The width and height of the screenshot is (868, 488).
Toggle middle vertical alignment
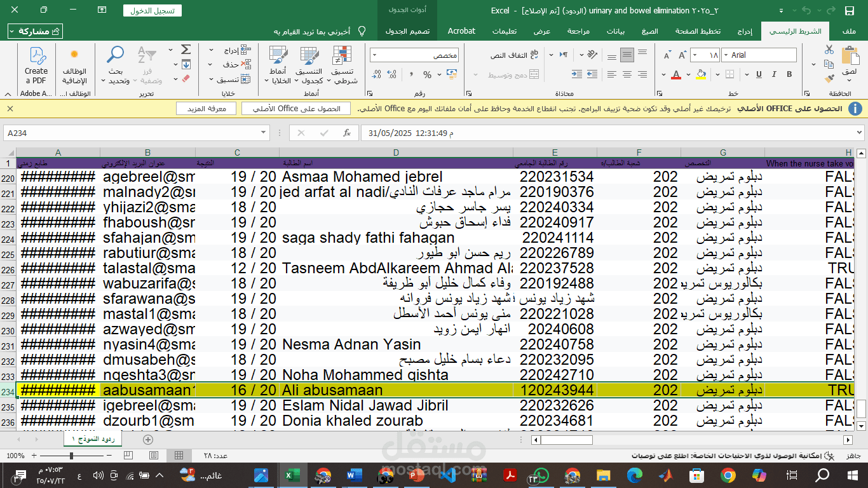(627, 55)
